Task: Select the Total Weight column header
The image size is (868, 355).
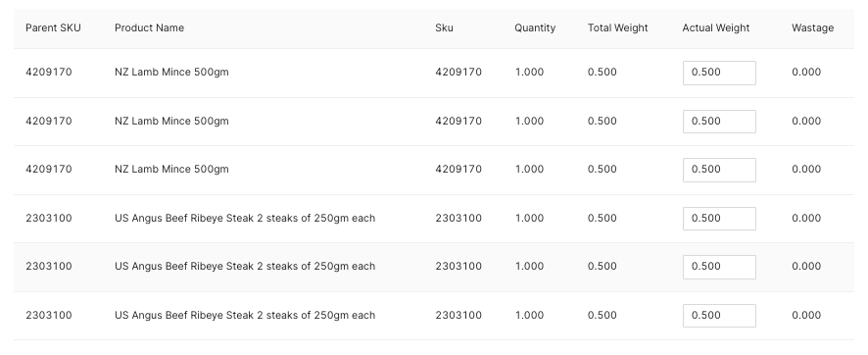Action: pos(618,27)
